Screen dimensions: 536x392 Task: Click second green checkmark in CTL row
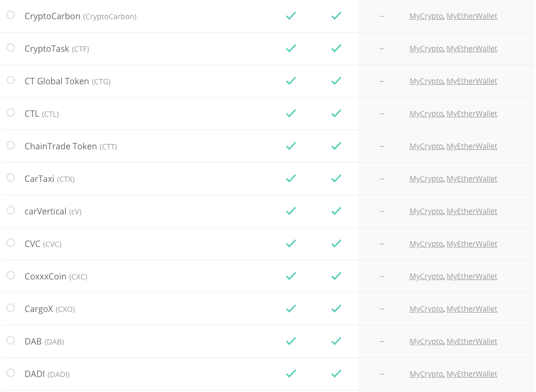tap(336, 114)
